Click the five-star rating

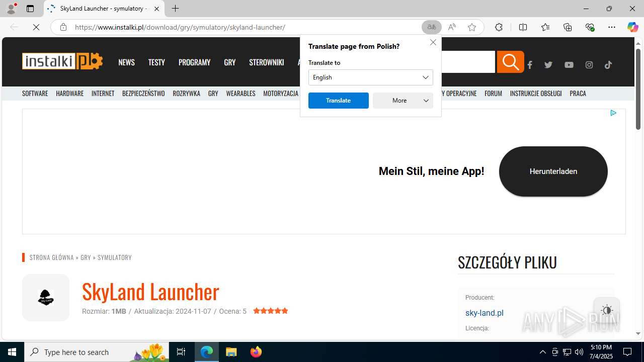pyautogui.click(x=271, y=311)
